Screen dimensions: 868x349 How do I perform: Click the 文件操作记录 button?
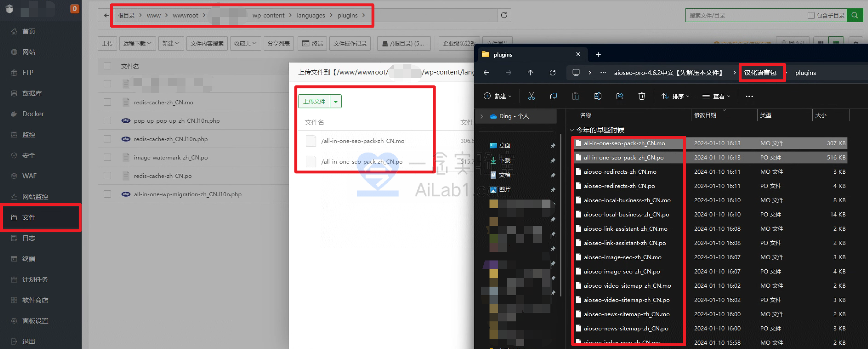[350, 44]
